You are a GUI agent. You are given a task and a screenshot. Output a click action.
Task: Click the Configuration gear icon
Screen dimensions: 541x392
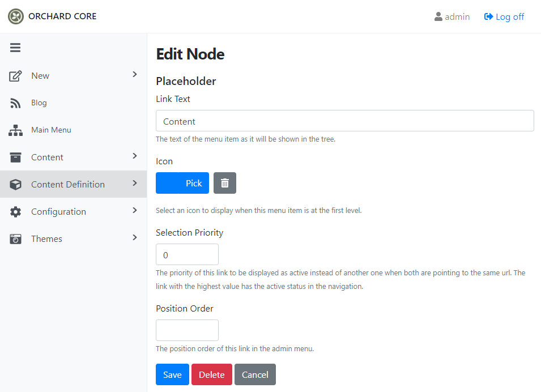pyautogui.click(x=15, y=211)
